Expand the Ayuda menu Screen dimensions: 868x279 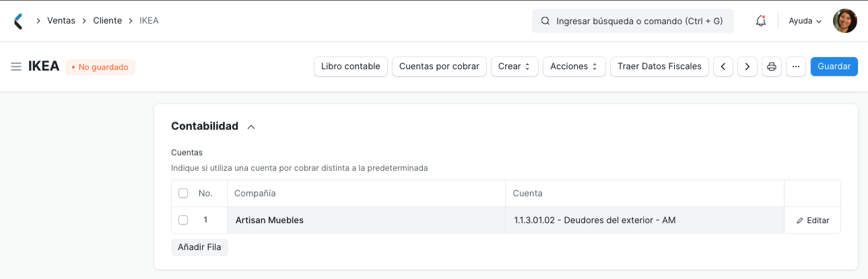click(805, 21)
